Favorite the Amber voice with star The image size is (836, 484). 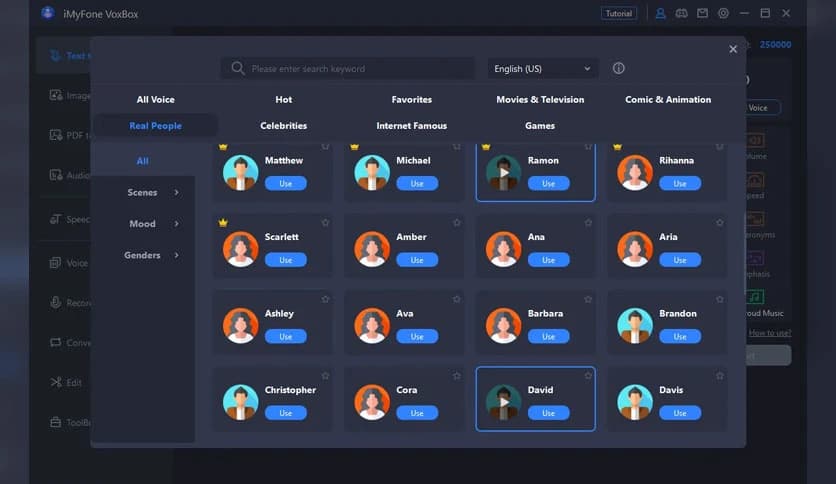457,223
